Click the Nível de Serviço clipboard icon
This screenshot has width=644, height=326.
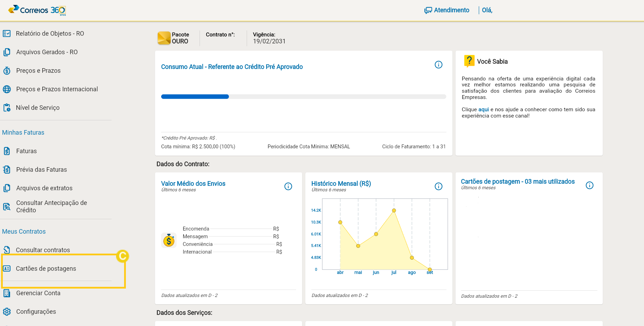pos(7,108)
